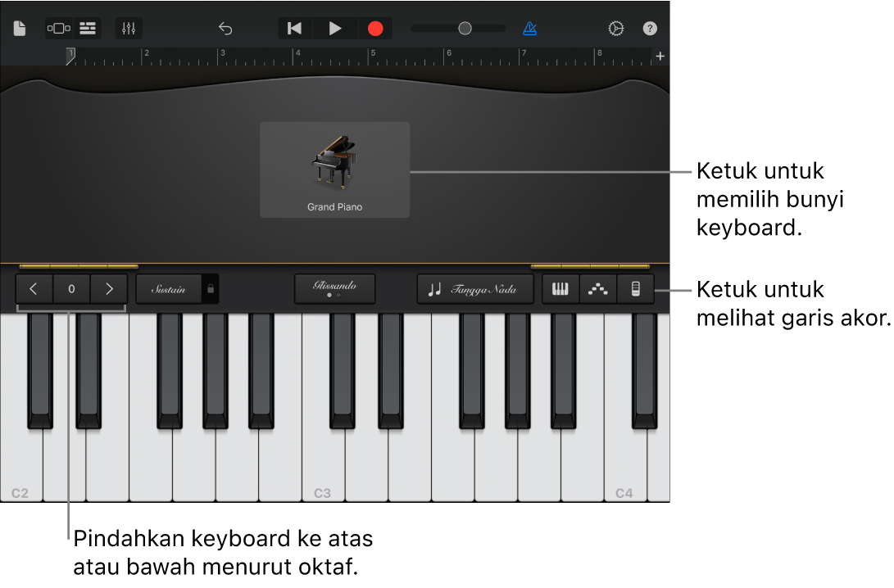The image size is (894, 588).
Task: Toggle Glissando mode
Action: click(x=334, y=288)
